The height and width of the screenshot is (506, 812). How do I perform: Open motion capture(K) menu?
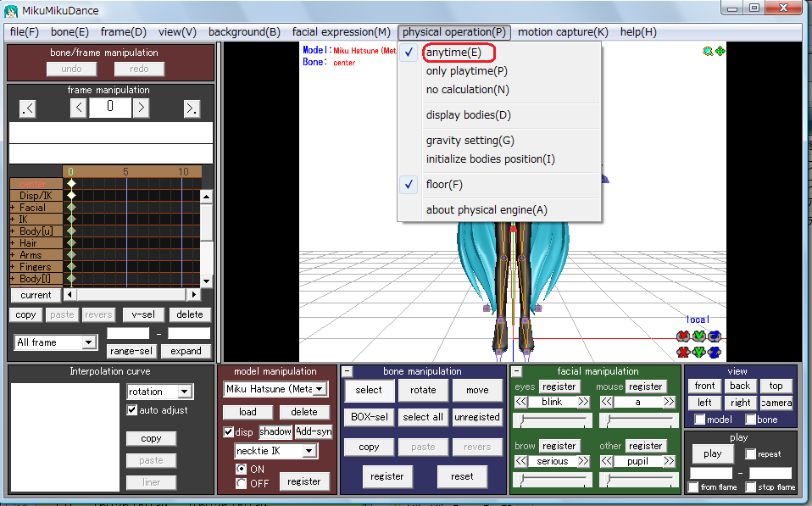pyautogui.click(x=563, y=32)
